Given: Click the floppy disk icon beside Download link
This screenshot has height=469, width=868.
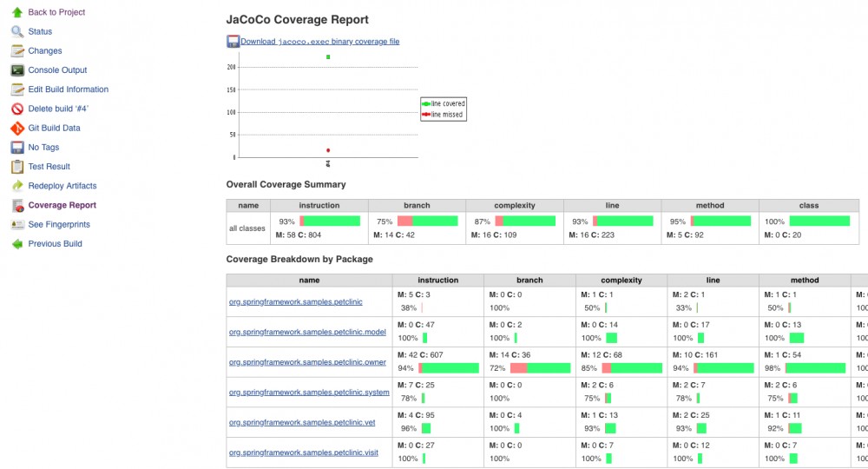Looking at the screenshot, I should (233, 42).
